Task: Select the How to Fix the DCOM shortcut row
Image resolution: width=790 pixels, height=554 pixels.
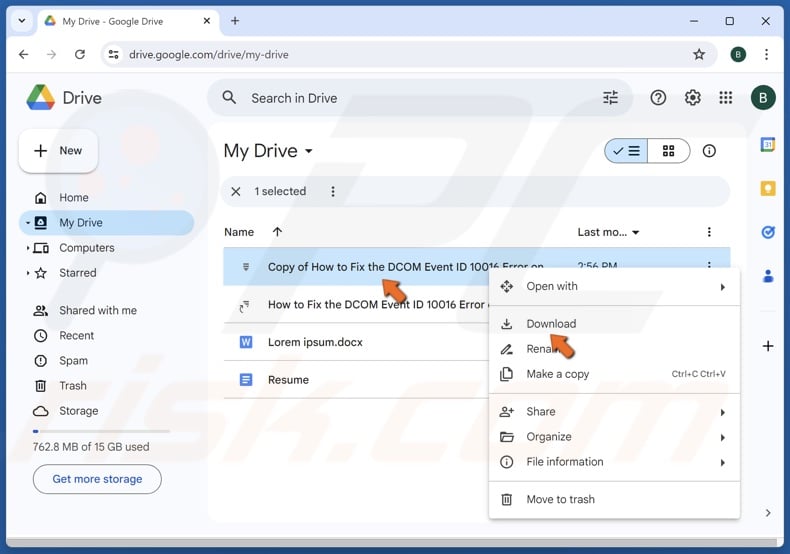Action: click(x=356, y=304)
